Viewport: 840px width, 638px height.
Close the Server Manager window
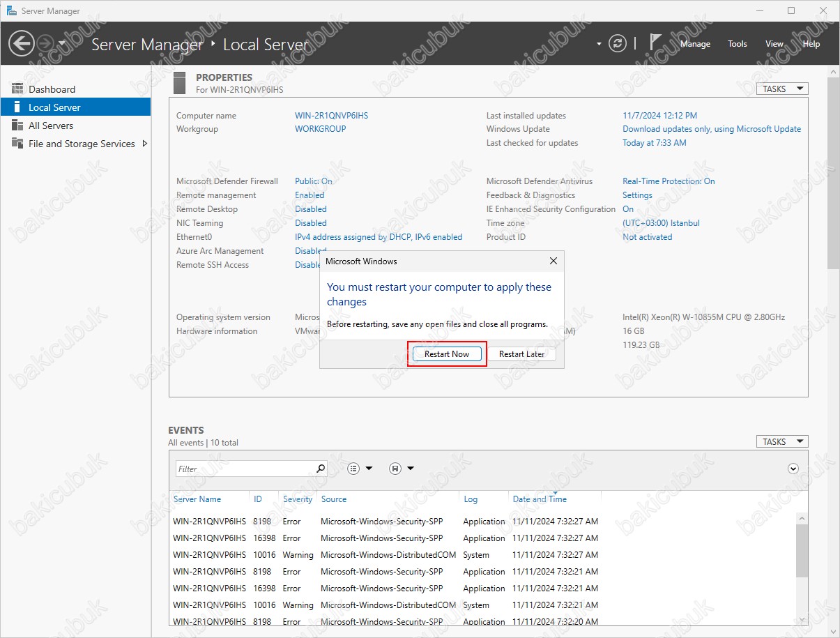point(823,10)
